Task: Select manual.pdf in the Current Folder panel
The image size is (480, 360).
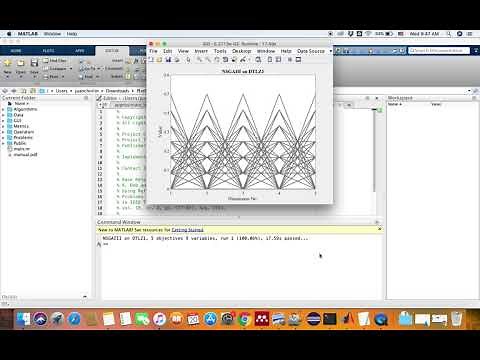Action: click(22, 155)
